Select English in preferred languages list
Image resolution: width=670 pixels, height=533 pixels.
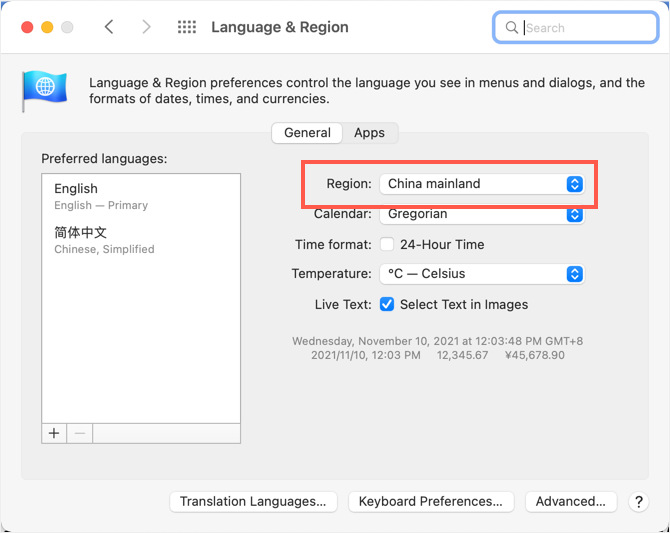pyautogui.click(x=140, y=196)
